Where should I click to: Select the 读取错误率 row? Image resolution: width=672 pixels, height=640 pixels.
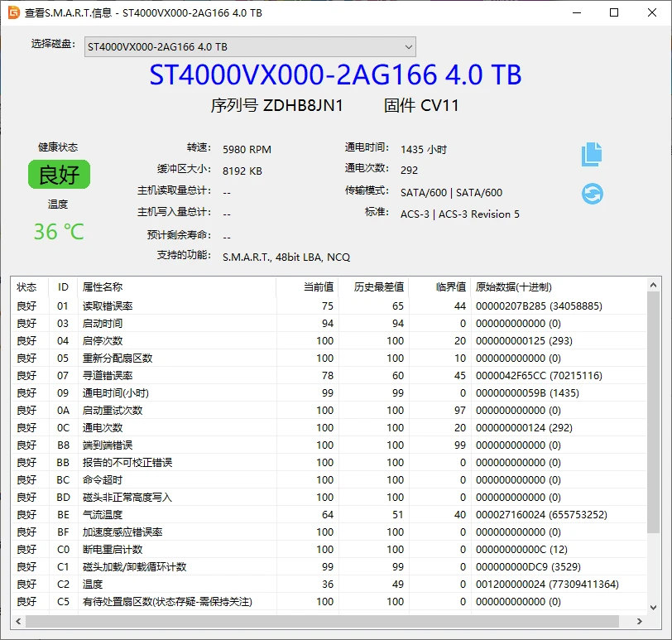tap(329, 306)
